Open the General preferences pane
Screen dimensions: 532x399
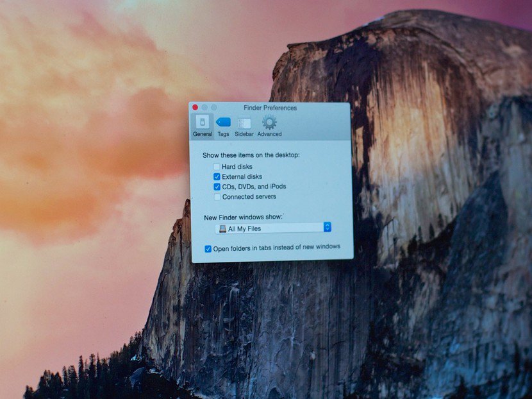pos(202,123)
